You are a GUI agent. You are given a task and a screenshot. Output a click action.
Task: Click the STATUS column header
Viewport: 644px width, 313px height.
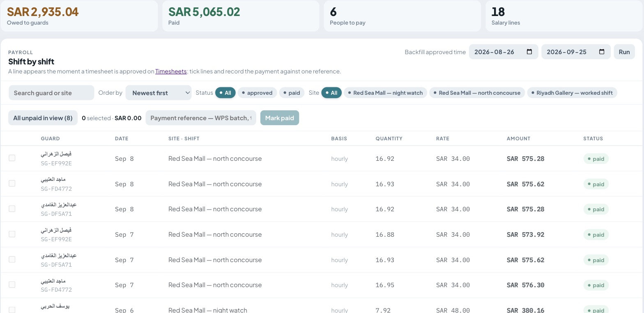coord(593,139)
